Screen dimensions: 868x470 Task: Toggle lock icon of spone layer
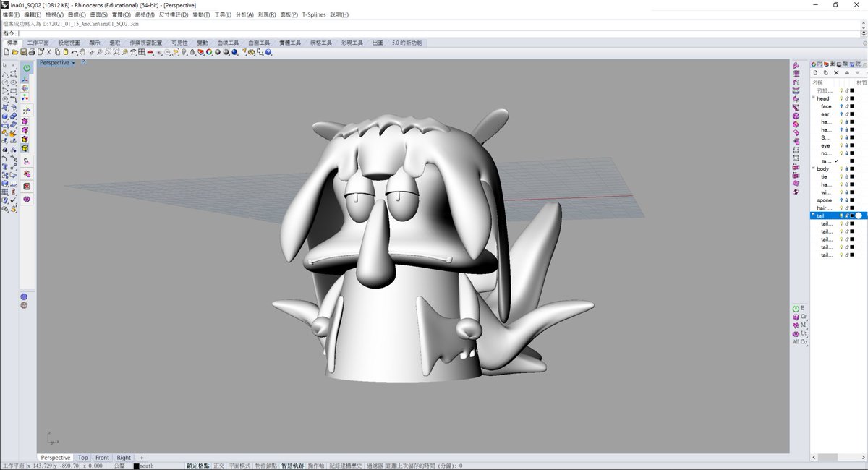pyautogui.click(x=846, y=200)
